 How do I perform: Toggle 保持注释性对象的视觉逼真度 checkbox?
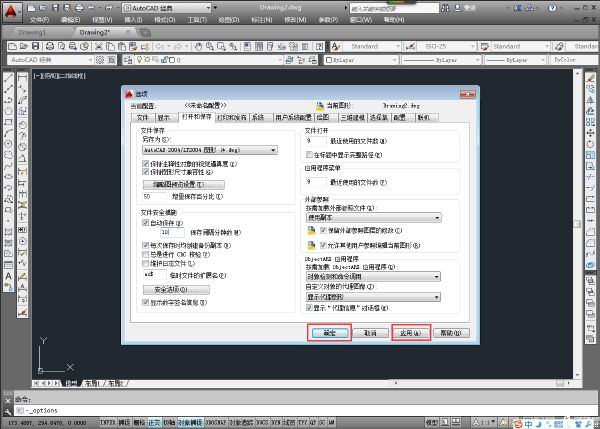click(x=145, y=164)
